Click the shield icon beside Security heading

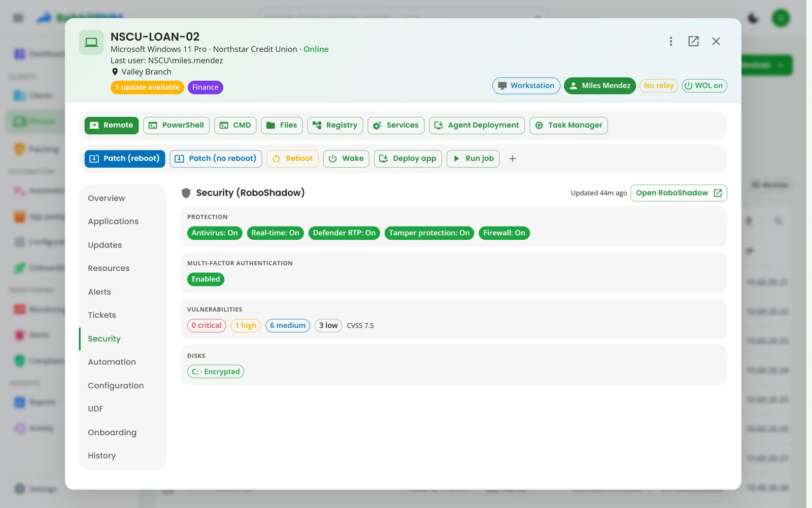click(186, 193)
